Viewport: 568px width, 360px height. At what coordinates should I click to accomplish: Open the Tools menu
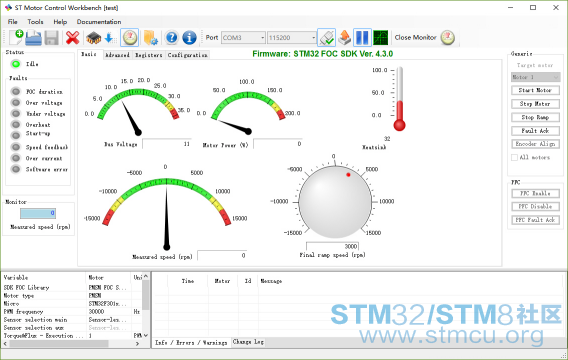(x=35, y=22)
